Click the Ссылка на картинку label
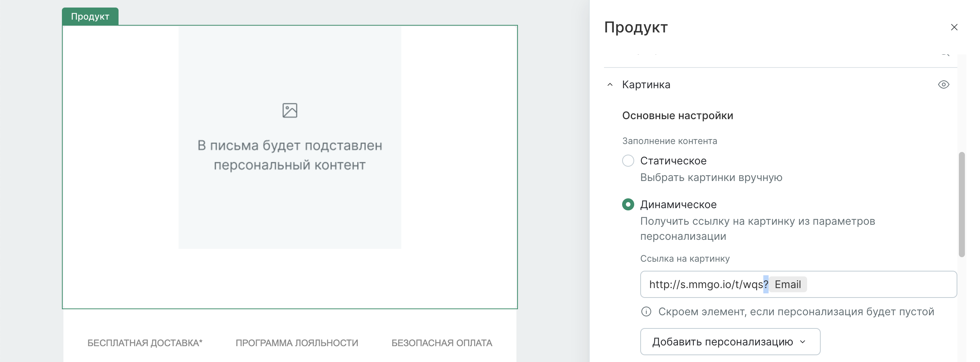Screen dimensions: 980x362 point(685,258)
